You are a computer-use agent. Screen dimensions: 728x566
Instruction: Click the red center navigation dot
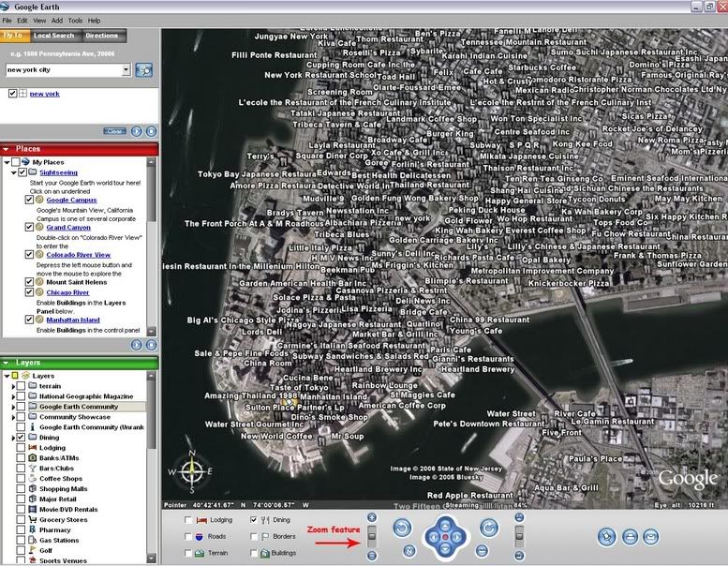click(x=445, y=537)
